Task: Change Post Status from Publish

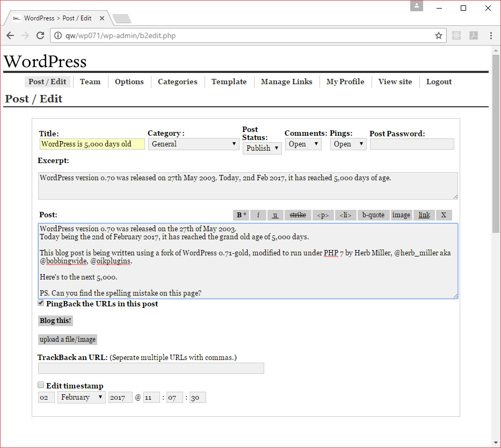Action: point(262,148)
